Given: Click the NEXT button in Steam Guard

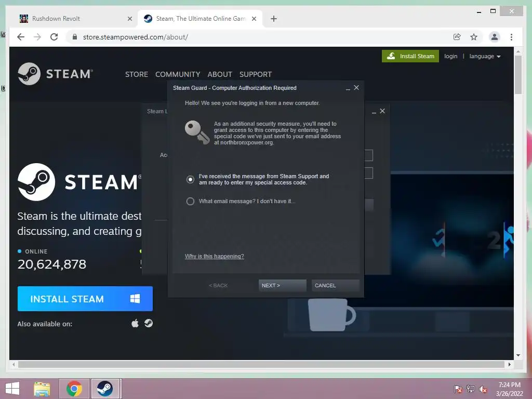Looking at the screenshot, I should point(282,285).
